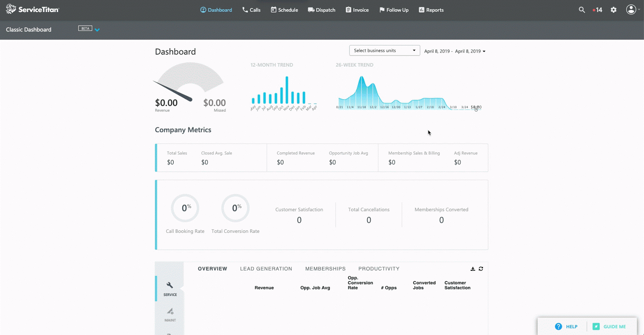The height and width of the screenshot is (335, 644).
Task: Click the revenue gauge chart
Action: pyautogui.click(x=189, y=82)
